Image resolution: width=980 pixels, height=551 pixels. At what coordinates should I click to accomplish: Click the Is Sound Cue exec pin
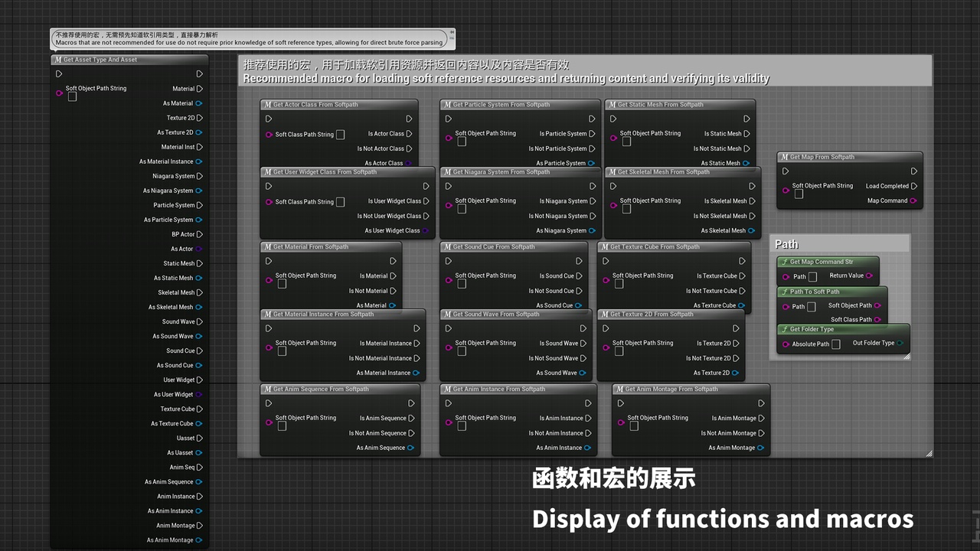pyautogui.click(x=578, y=276)
